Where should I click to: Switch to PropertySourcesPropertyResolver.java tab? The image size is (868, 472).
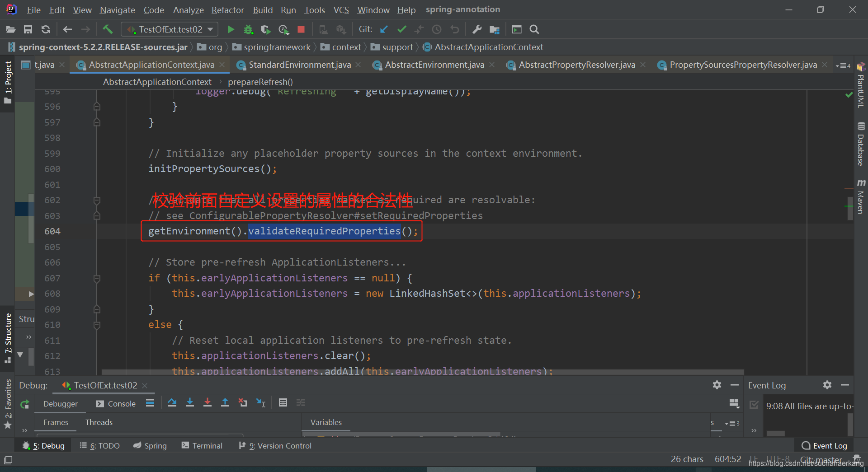743,65
